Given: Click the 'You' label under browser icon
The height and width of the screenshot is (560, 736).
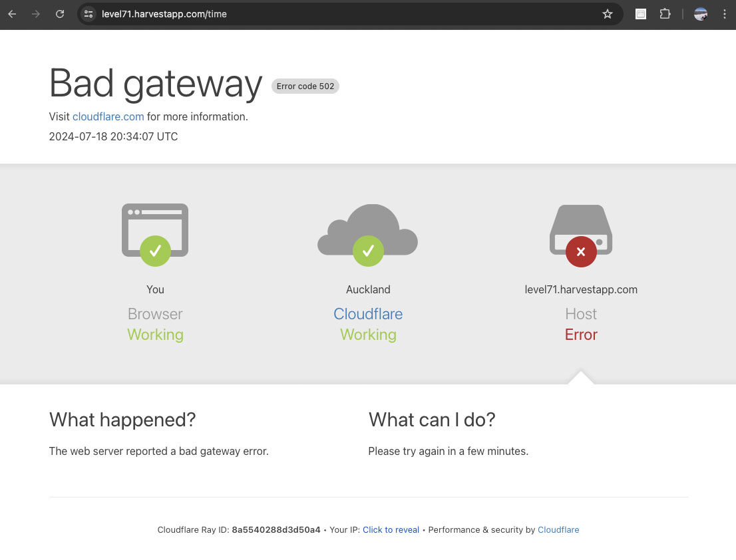Looking at the screenshot, I should [155, 289].
